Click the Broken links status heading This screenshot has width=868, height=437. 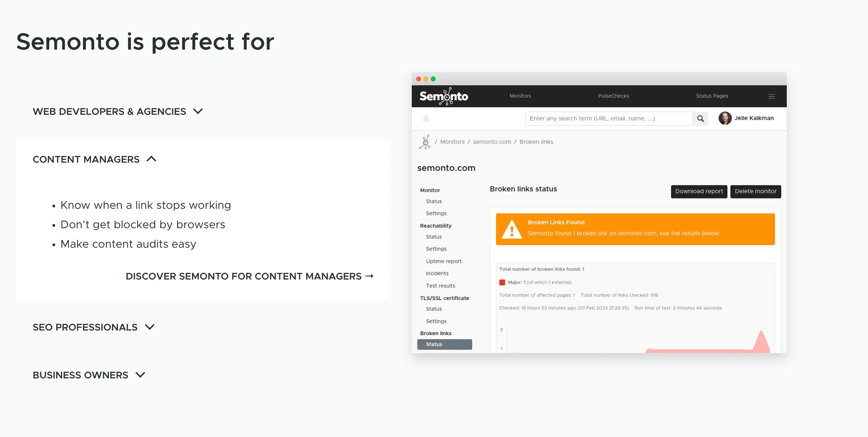(x=523, y=189)
